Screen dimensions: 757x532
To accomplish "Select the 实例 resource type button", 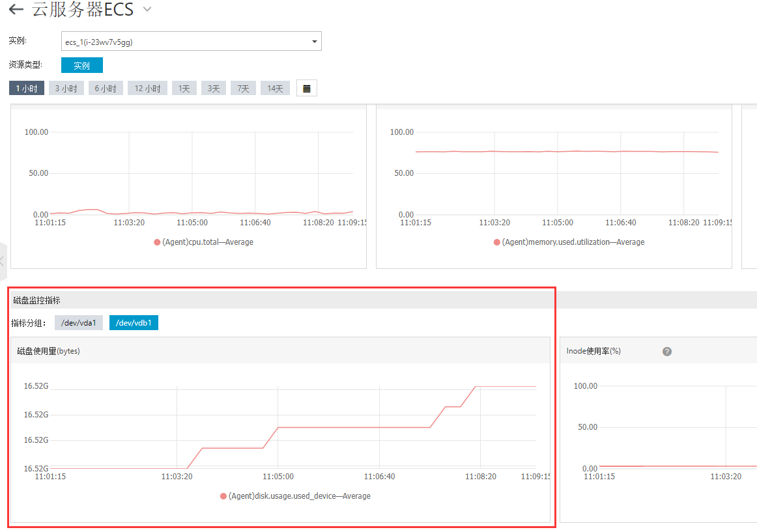I will (x=81, y=66).
